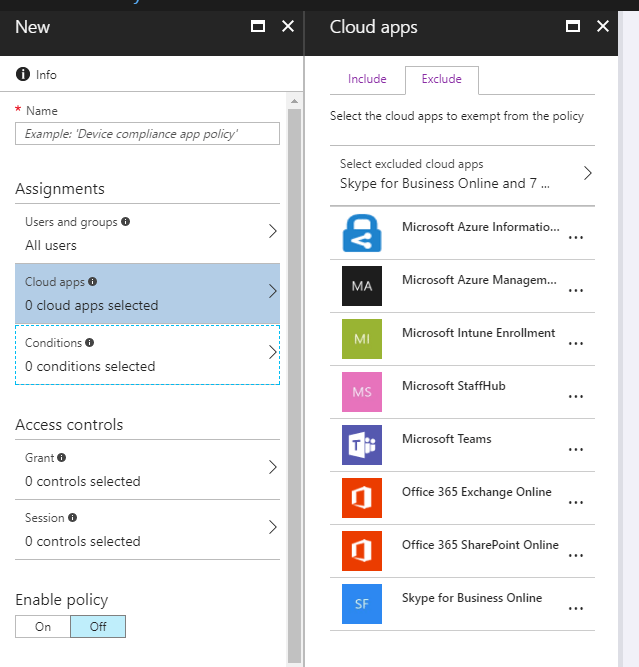Click 'Microsoft Azure Managem...' app name
Image resolution: width=639 pixels, height=667 pixels.
click(x=479, y=280)
